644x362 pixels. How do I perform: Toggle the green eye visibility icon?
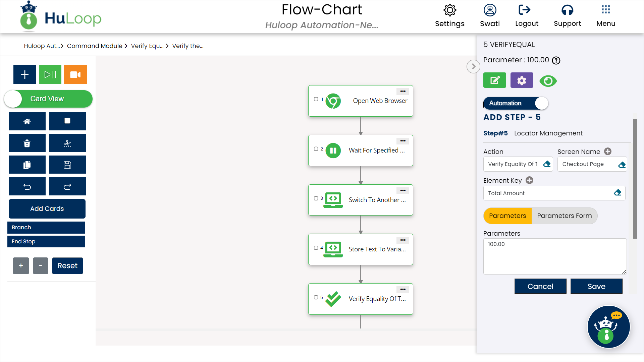point(548,81)
